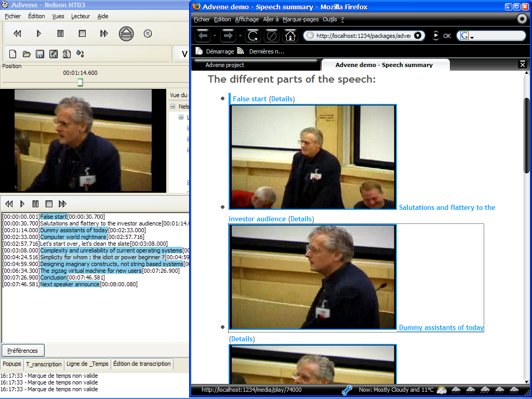The height and width of the screenshot is (399, 532).
Task: Click the eject button in the Advene player toolbar
Action: (126, 34)
